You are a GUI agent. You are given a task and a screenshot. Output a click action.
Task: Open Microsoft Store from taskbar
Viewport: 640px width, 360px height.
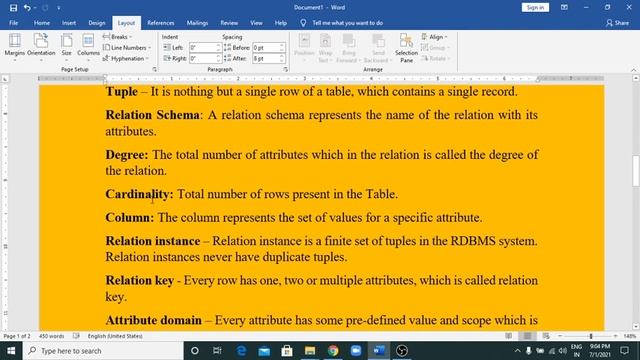click(287, 351)
